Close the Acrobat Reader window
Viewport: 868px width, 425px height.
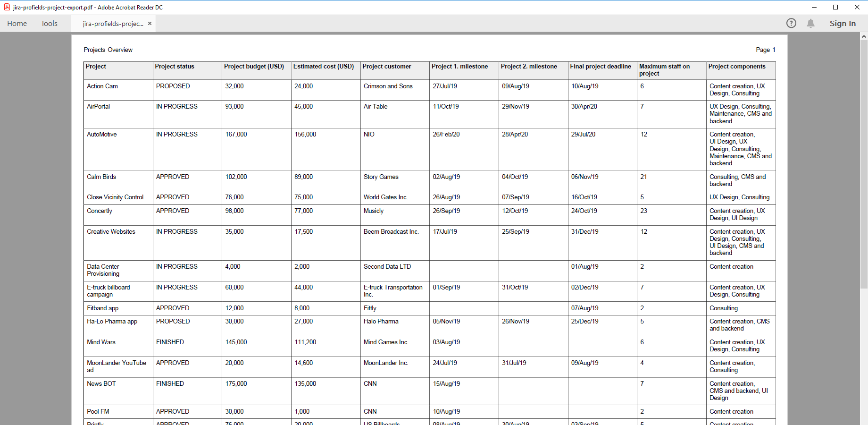coord(857,7)
